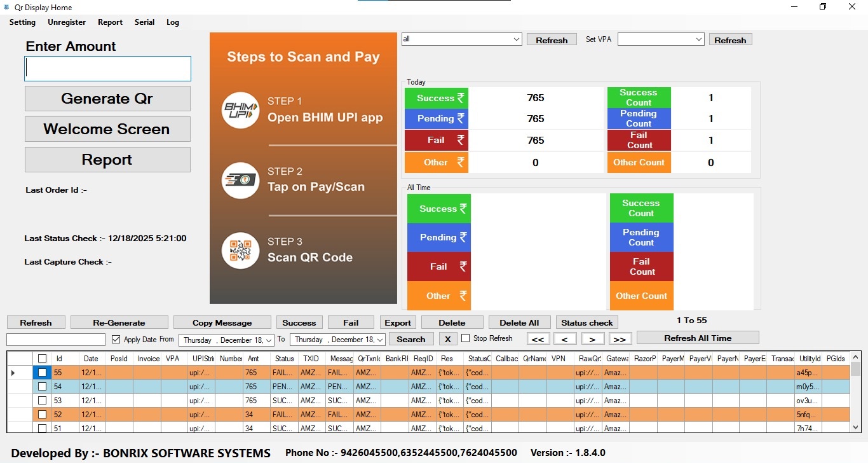Expand the 'all' filter dropdown
The height and width of the screenshot is (463, 868).
coord(516,39)
